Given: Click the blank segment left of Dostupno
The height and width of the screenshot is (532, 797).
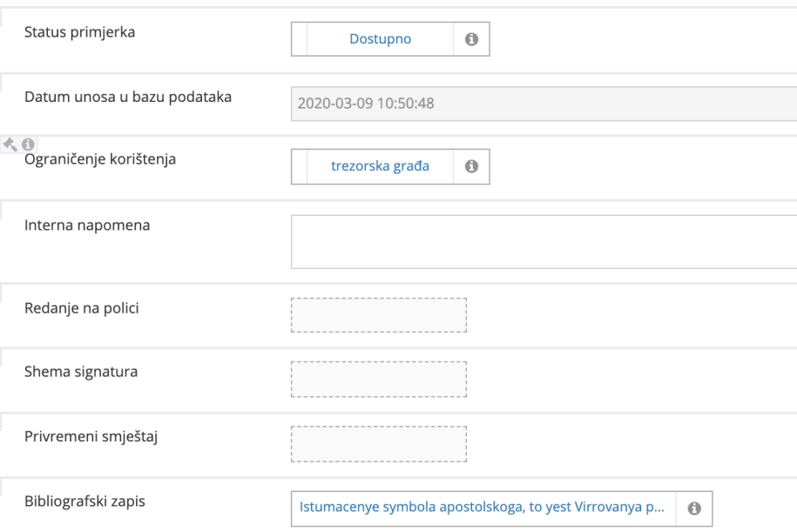Looking at the screenshot, I should point(301,38).
